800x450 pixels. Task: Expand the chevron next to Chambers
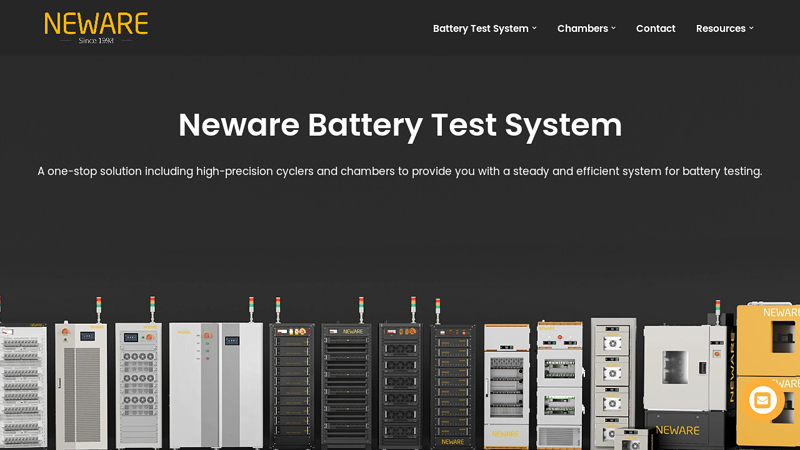point(613,28)
